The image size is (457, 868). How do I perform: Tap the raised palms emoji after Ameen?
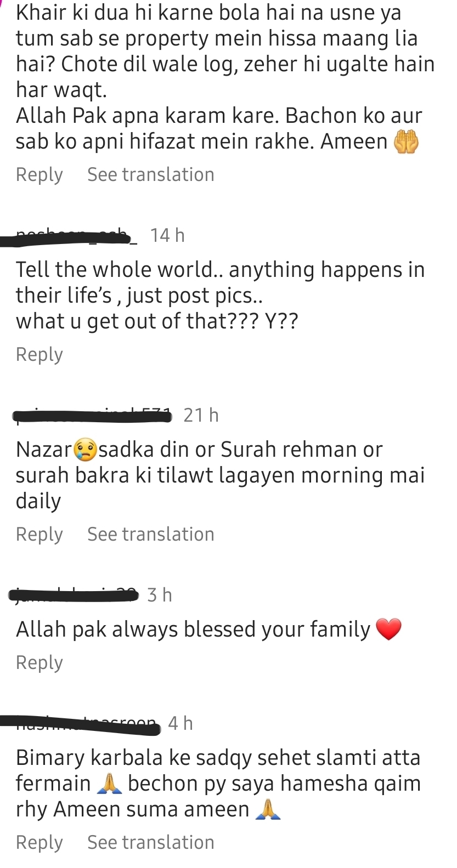[x=407, y=142]
